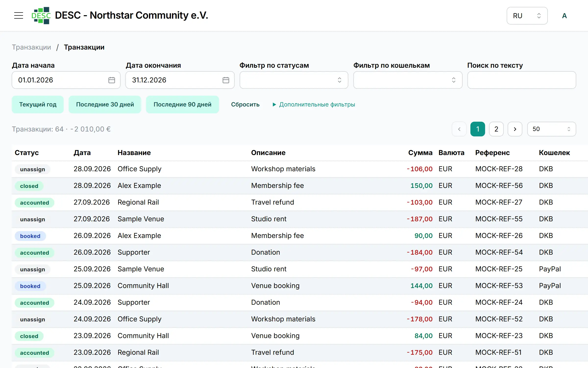Focus the Поиск по тексту field
This screenshot has width=588, height=368.
pos(522,80)
